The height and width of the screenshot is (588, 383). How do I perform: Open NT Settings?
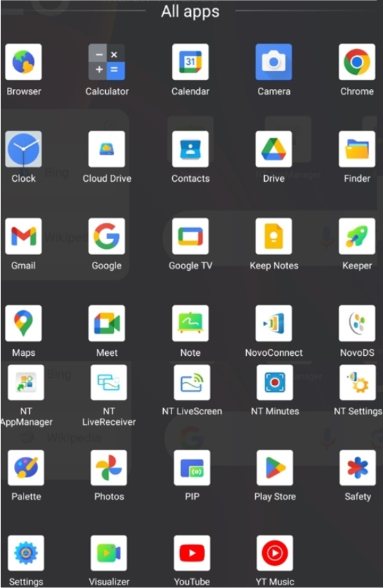click(358, 383)
